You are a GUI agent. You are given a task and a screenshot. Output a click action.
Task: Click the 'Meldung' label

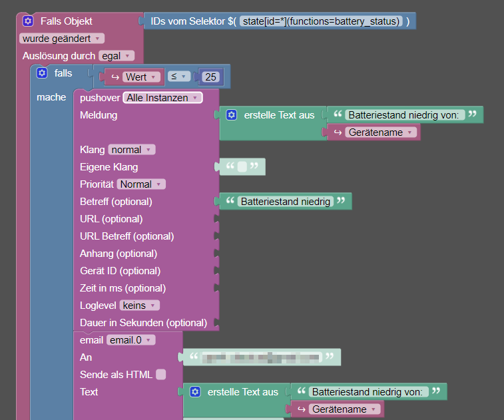pyautogui.click(x=99, y=115)
